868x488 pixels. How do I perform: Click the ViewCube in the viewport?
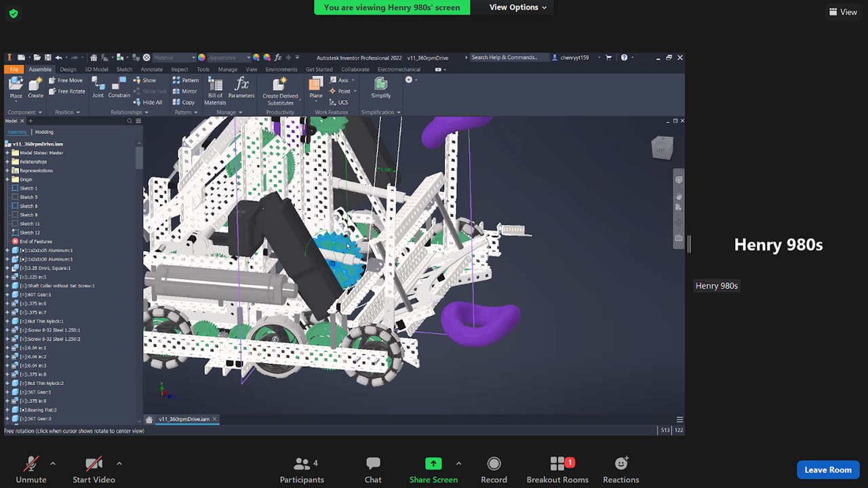[662, 148]
